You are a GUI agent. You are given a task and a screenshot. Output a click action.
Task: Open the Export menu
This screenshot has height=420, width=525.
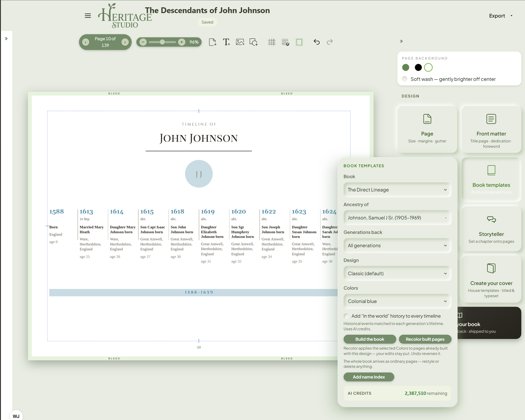(500, 16)
